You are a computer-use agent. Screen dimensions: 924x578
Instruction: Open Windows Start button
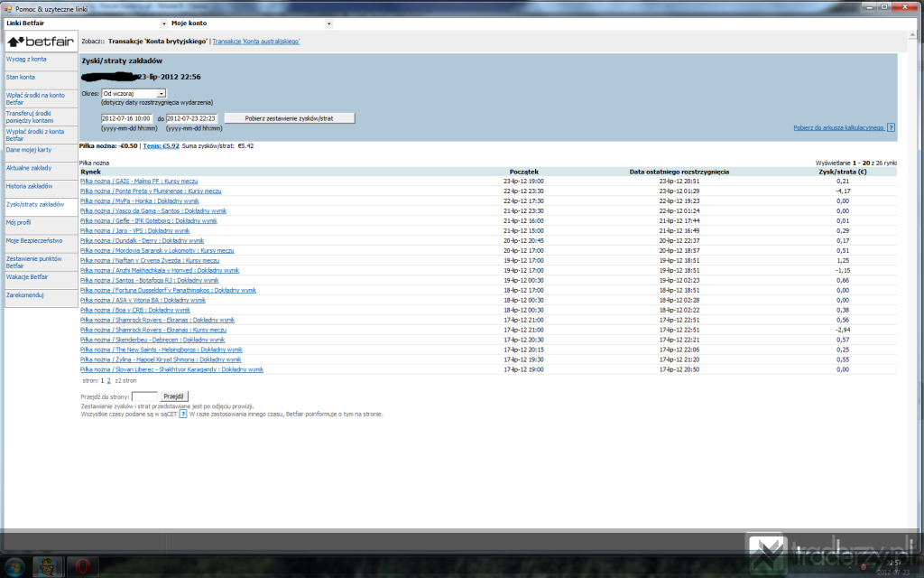(14, 567)
